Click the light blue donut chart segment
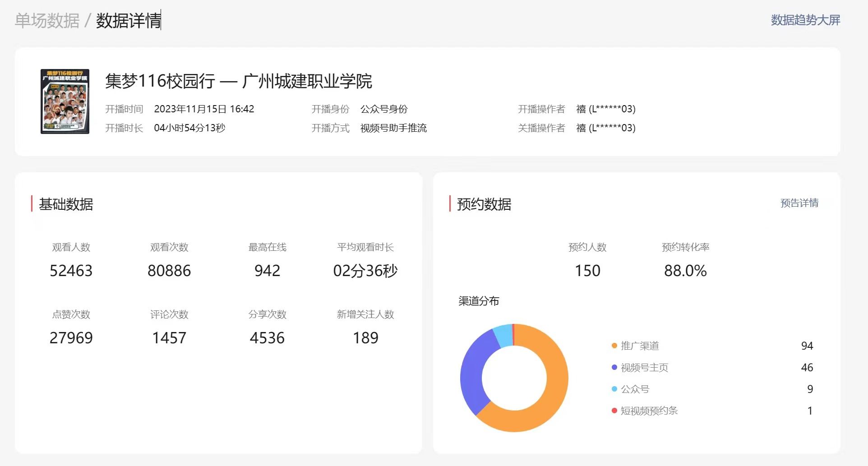Image resolution: width=868 pixels, height=466 pixels. click(x=503, y=336)
